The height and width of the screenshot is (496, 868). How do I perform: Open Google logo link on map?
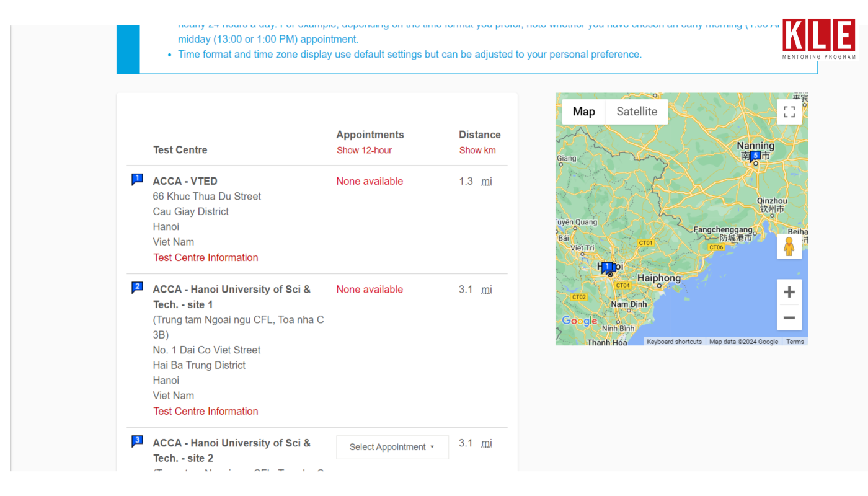pos(579,321)
